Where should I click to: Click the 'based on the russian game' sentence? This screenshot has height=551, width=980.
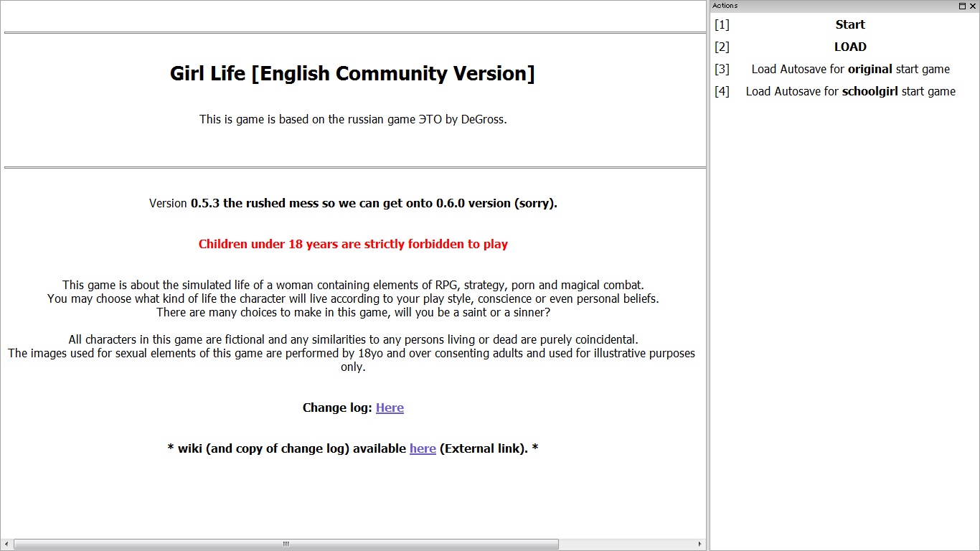click(x=353, y=119)
